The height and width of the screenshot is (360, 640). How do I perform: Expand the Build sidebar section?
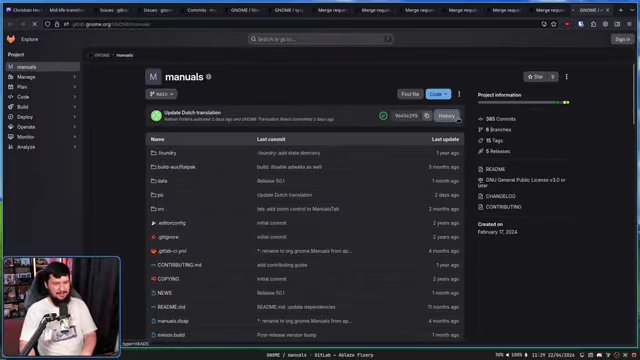point(42,107)
